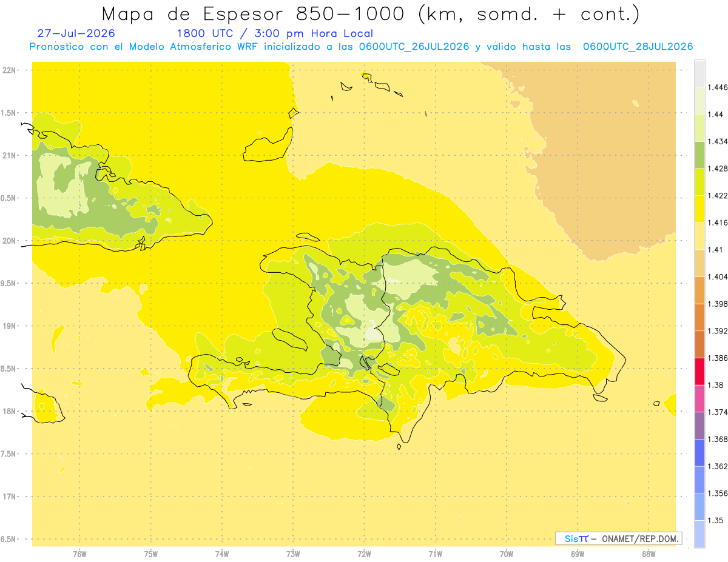Click the 1.446 value on the color scale
Viewport: 728px width, 562px height.
pyautogui.click(x=719, y=87)
